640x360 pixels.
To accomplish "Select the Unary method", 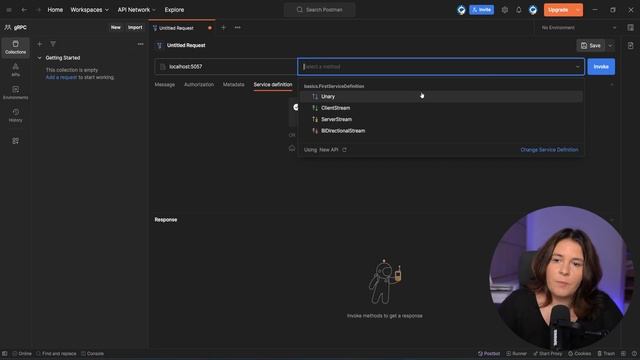I will click(x=441, y=96).
